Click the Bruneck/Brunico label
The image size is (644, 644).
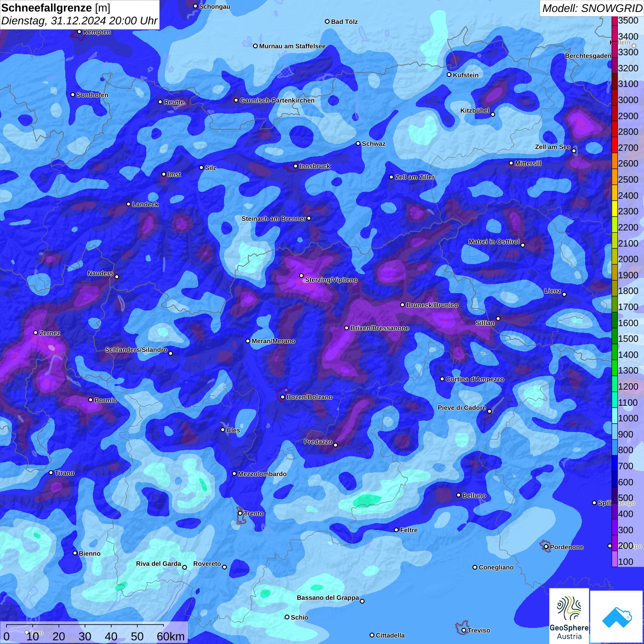pos(432,305)
